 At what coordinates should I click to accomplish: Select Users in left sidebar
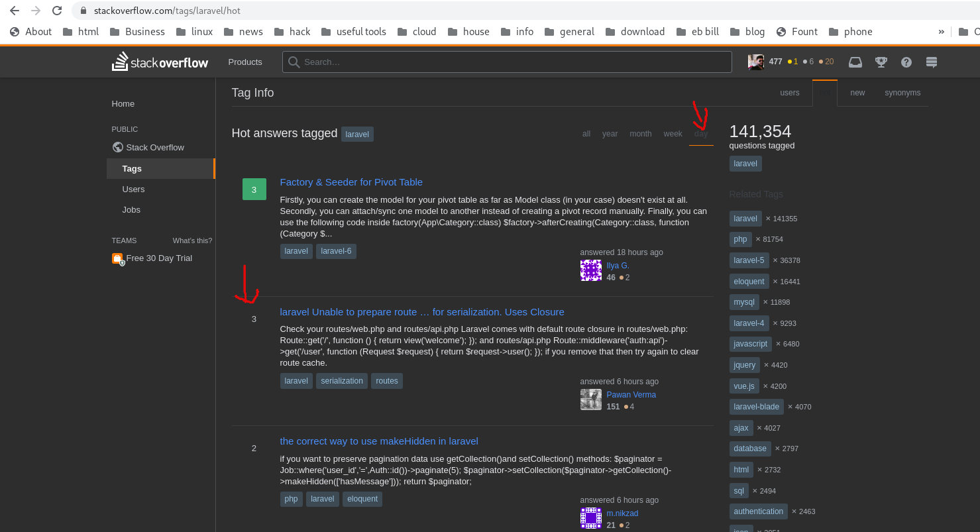click(133, 189)
